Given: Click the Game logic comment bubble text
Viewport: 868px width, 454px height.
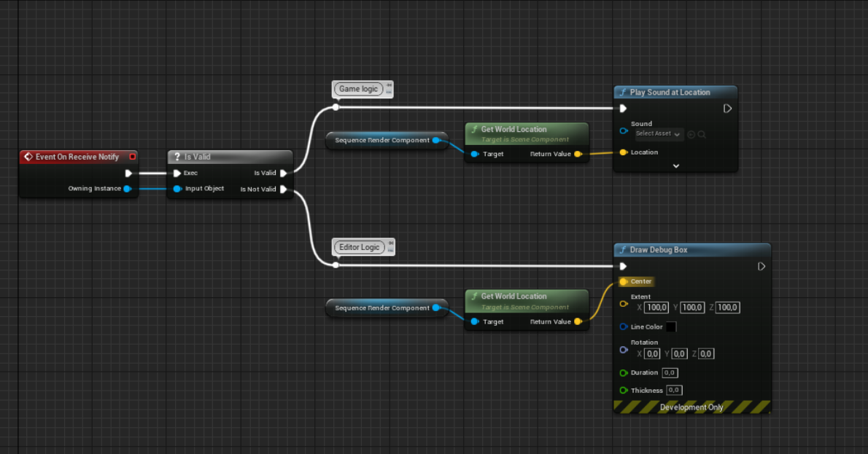Looking at the screenshot, I should click(x=359, y=89).
